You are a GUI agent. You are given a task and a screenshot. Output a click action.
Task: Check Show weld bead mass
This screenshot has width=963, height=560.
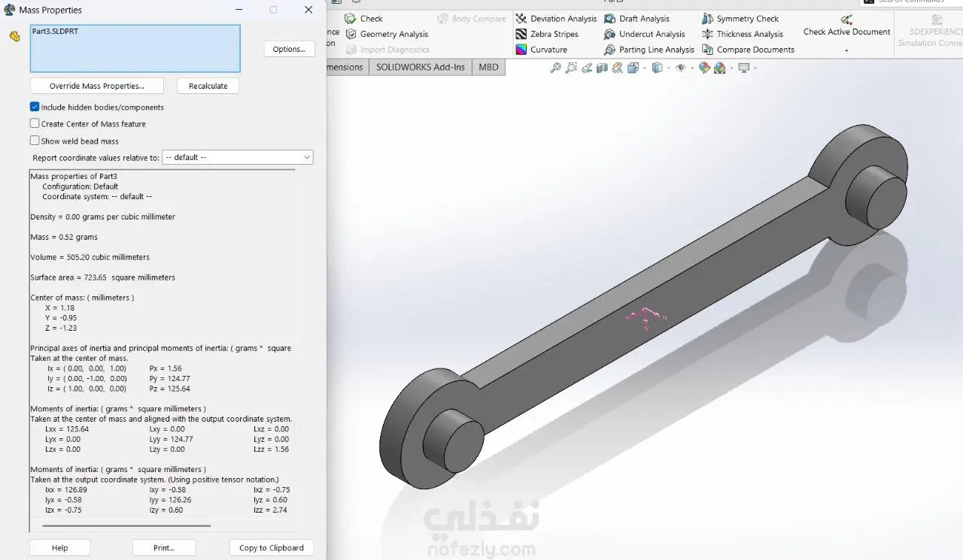35,141
